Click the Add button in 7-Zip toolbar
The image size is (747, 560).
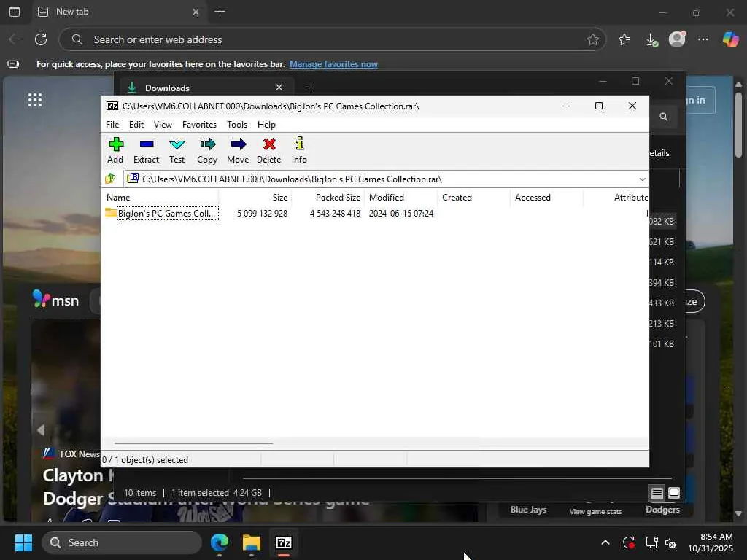point(115,150)
